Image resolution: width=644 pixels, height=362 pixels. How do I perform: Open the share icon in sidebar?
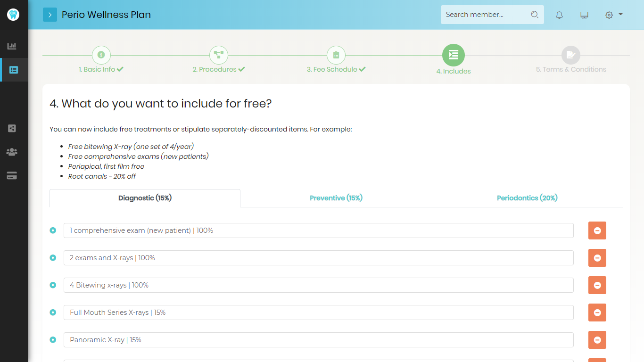pos(12,128)
